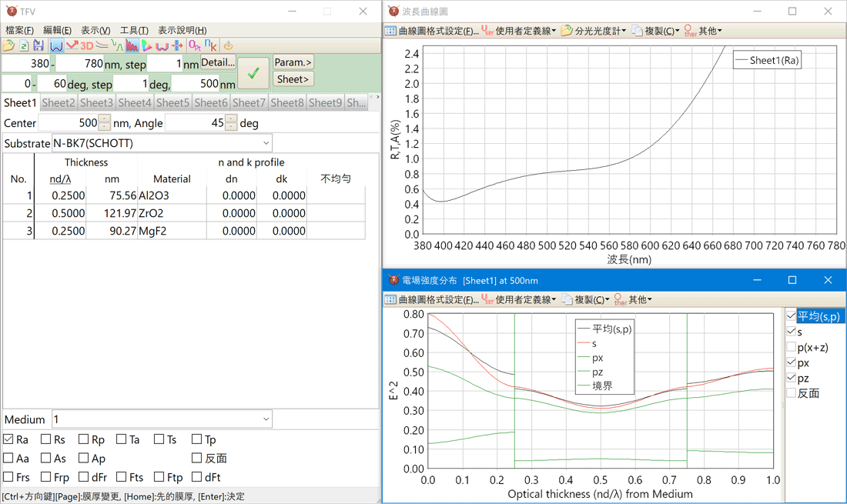Open the 工具(T) menu

click(134, 30)
